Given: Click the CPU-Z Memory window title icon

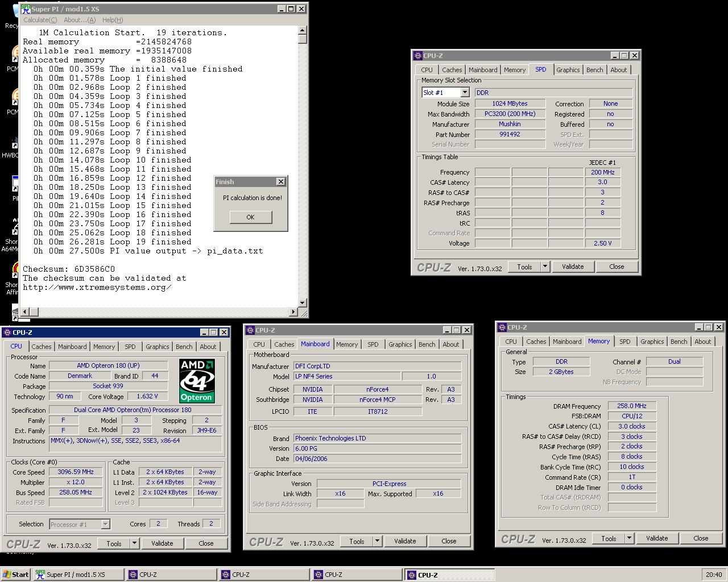Looking at the screenshot, I should tap(502, 327).
